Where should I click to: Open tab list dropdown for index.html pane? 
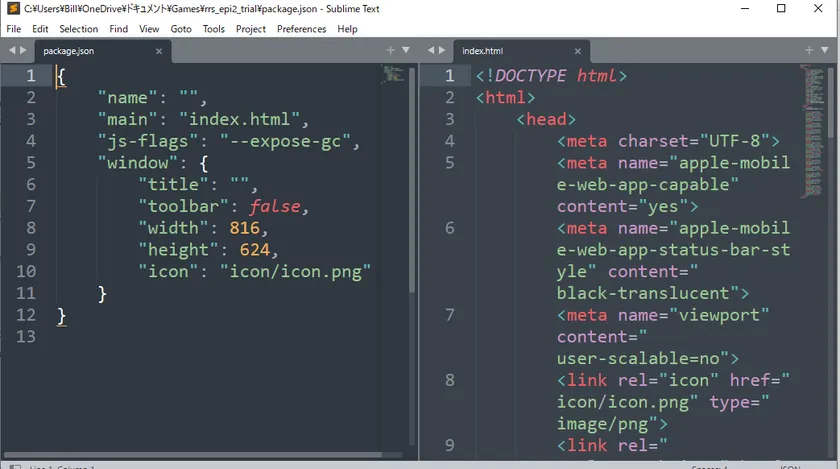[825, 50]
